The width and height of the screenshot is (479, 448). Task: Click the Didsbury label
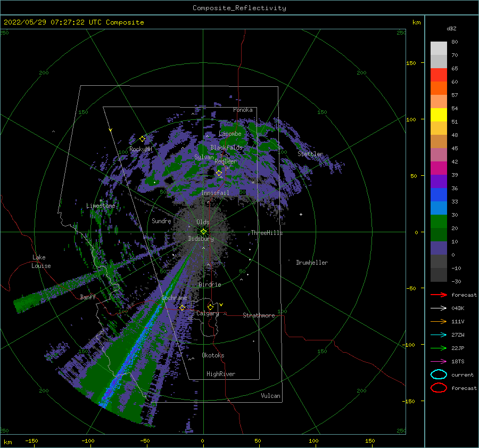coord(201,239)
